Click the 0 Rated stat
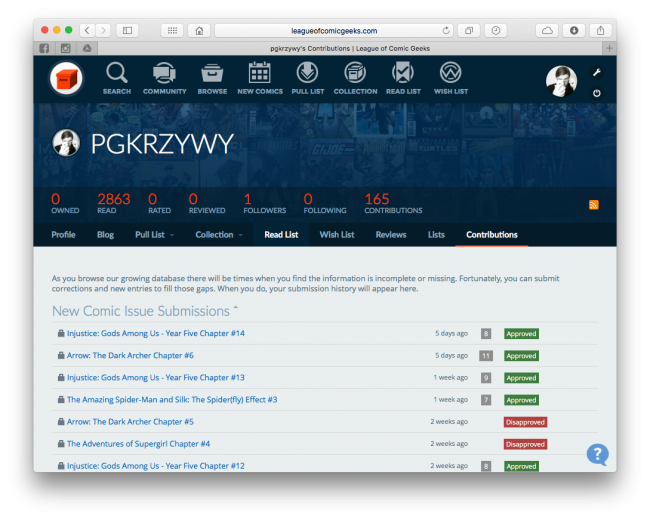650x520 pixels. coord(159,204)
